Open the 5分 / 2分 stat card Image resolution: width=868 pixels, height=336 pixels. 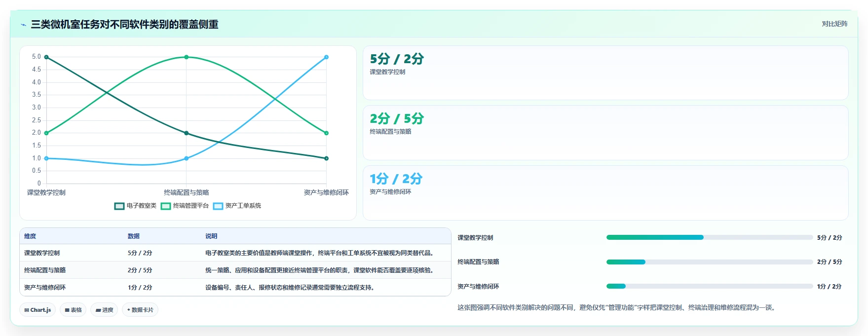605,73
